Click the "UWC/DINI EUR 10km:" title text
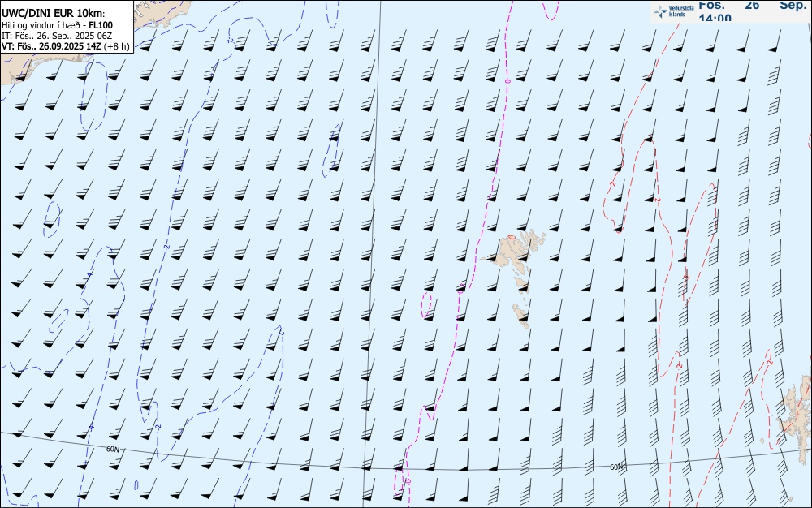The width and height of the screenshot is (812, 508). point(54,14)
